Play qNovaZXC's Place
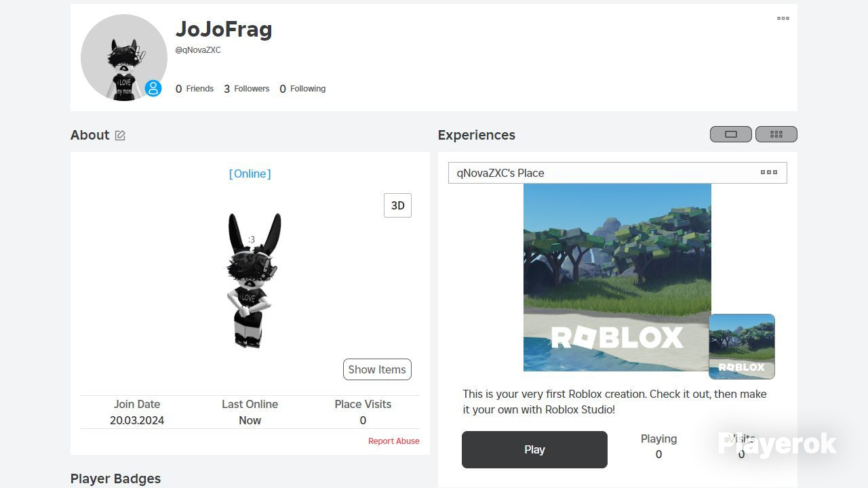Screen dimensions: 868x488 pos(534,449)
